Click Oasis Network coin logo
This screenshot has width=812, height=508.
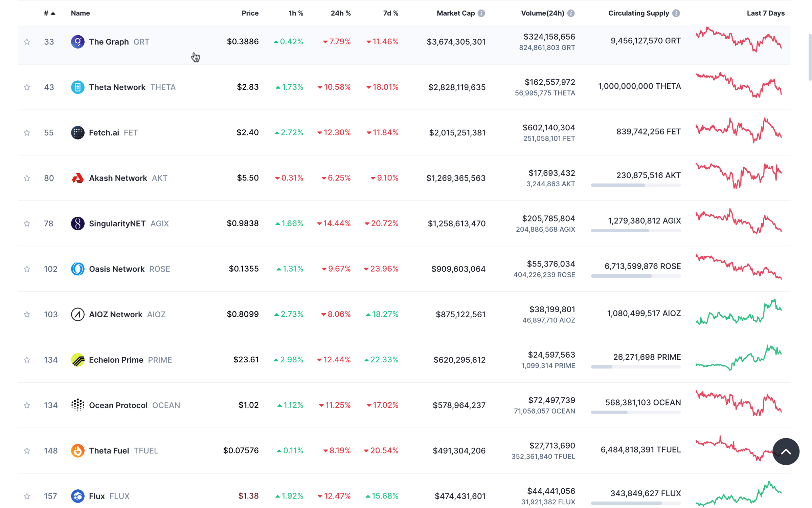click(77, 269)
